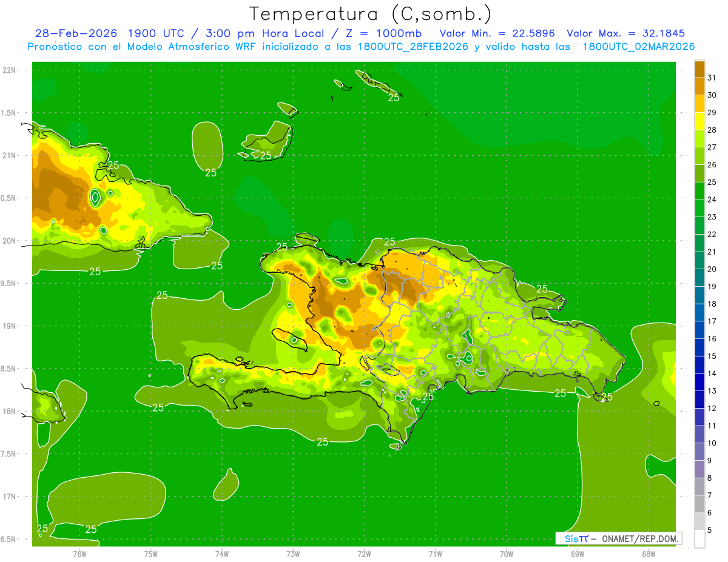Click the Temperatura (C,somb.) title
The width and height of the screenshot is (728, 562).
click(x=370, y=13)
